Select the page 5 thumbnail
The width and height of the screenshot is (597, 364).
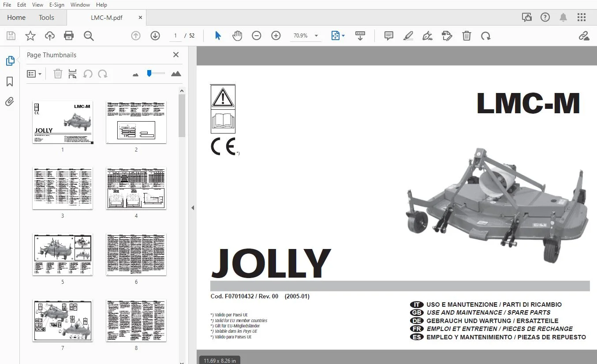point(63,254)
